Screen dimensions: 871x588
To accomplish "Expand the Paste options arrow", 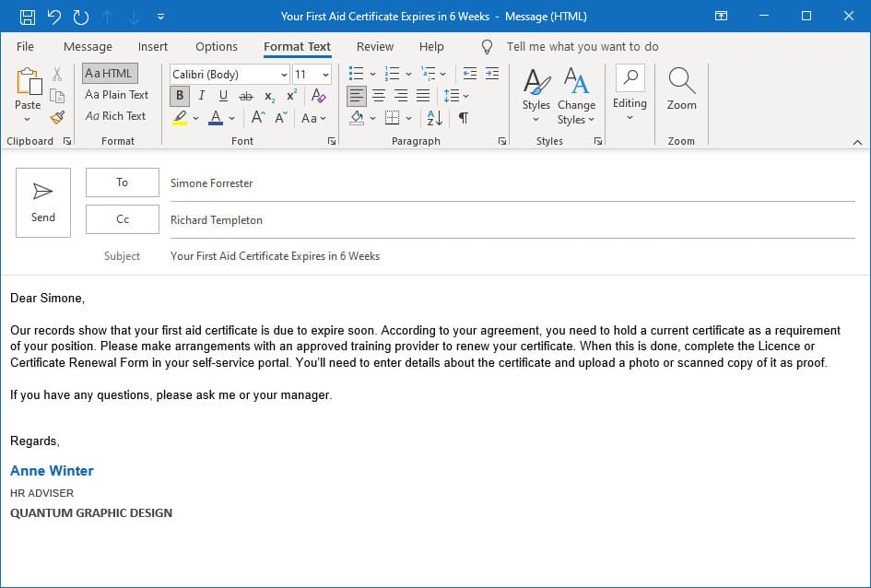I will (28, 120).
